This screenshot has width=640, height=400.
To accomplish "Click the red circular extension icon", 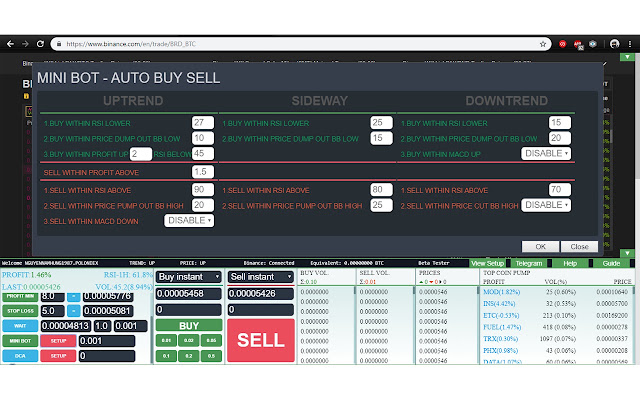I will coord(562,44).
